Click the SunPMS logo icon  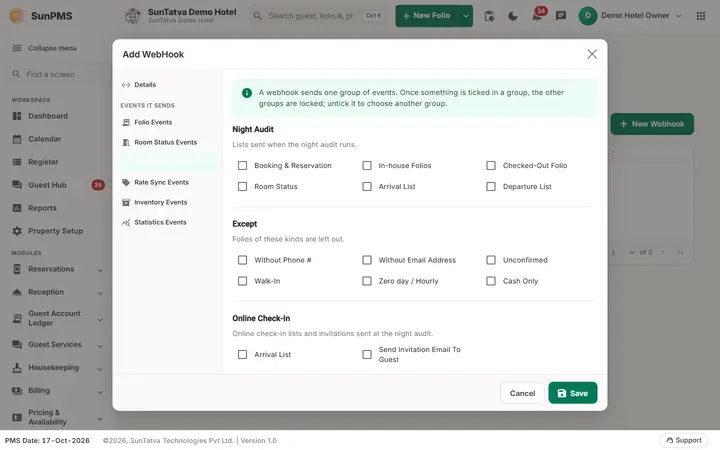[17, 16]
